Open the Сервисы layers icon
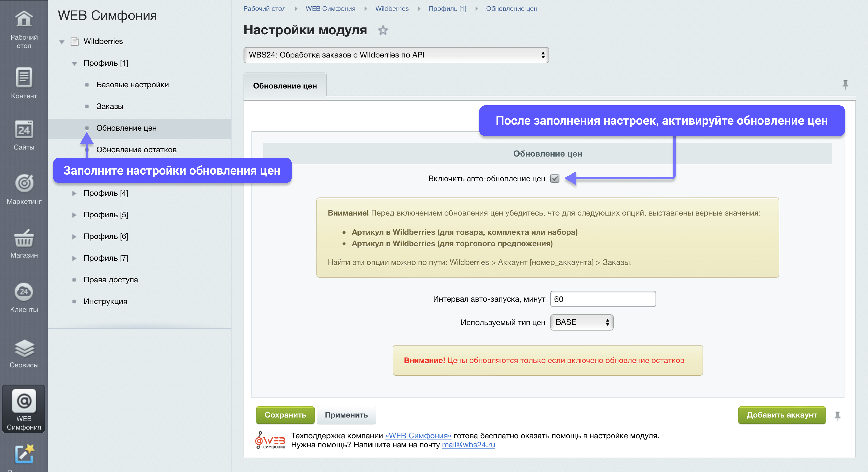The image size is (868, 472). 24,348
